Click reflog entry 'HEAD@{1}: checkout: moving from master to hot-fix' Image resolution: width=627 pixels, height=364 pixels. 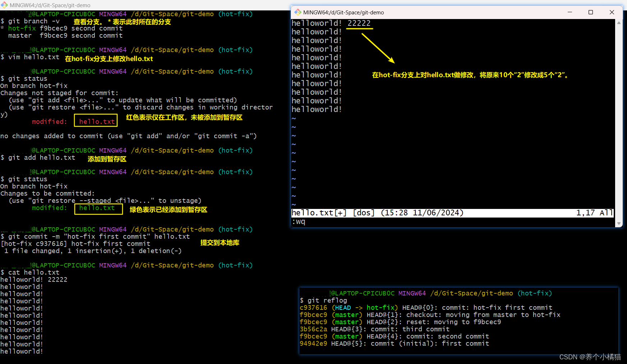464,315
